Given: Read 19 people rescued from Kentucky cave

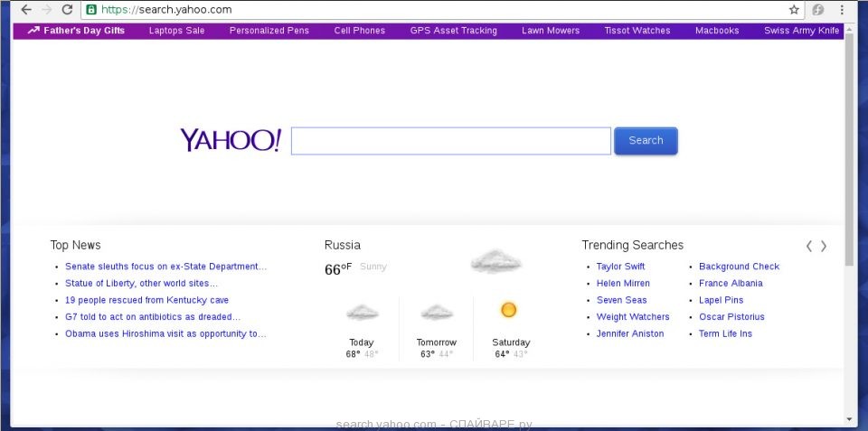Looking at the screenshot, I should (x=146, y=300).
